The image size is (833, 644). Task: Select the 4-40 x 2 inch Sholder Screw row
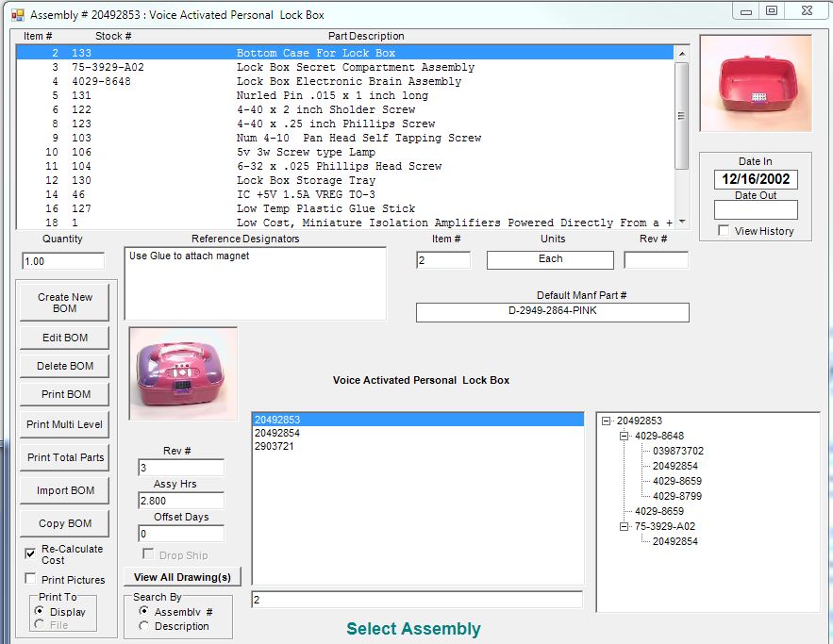(345, 110)
